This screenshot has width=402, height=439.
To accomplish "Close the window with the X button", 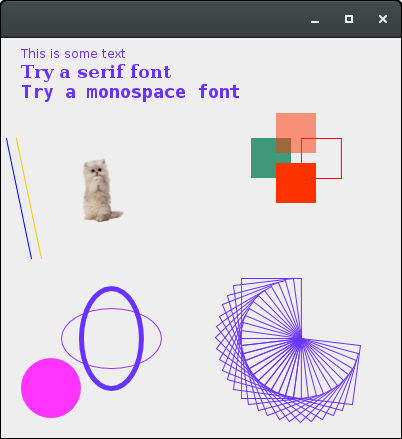I will (x=383, y=19).
